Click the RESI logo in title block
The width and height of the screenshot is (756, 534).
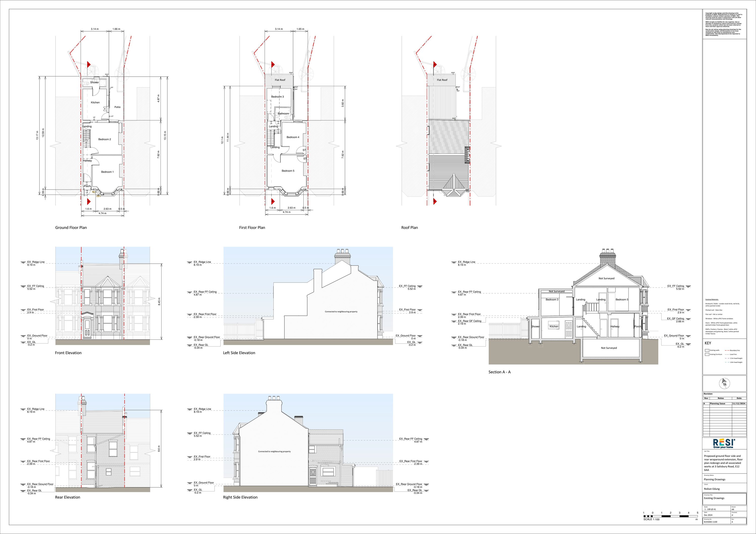pos(724,443)
